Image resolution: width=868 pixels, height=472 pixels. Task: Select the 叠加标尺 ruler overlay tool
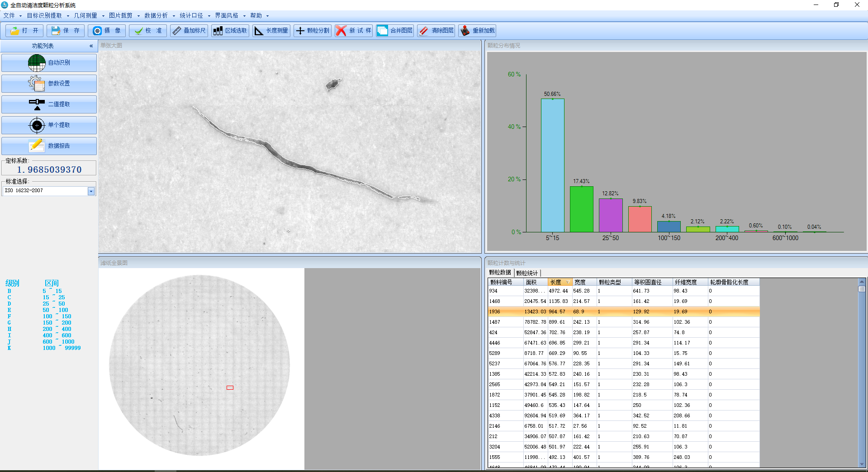tap(189, 31)
